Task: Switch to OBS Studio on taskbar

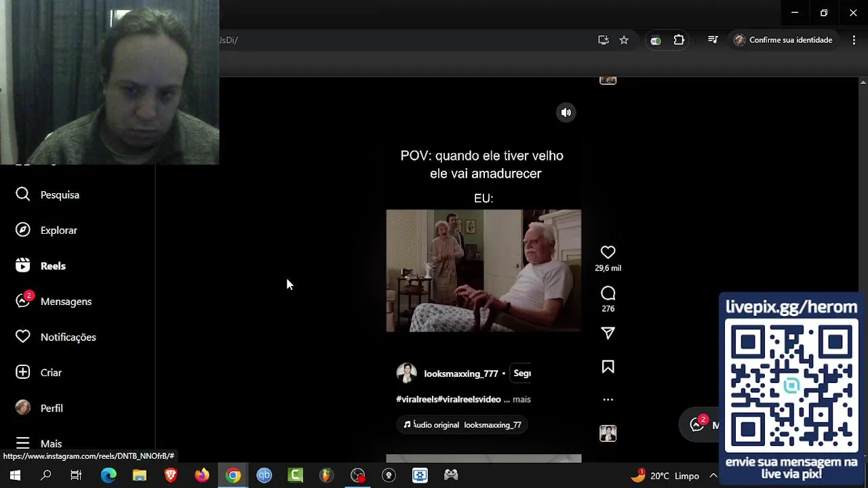Action: [358, 476]
